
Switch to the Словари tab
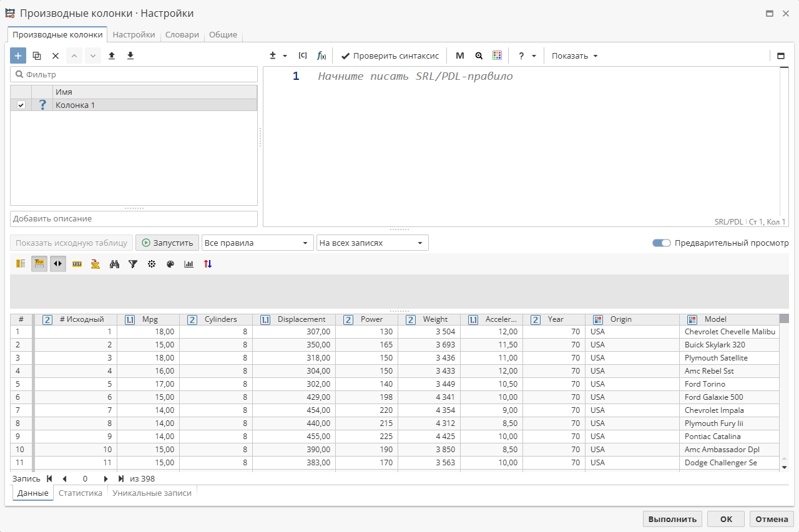tap(182, 35)
